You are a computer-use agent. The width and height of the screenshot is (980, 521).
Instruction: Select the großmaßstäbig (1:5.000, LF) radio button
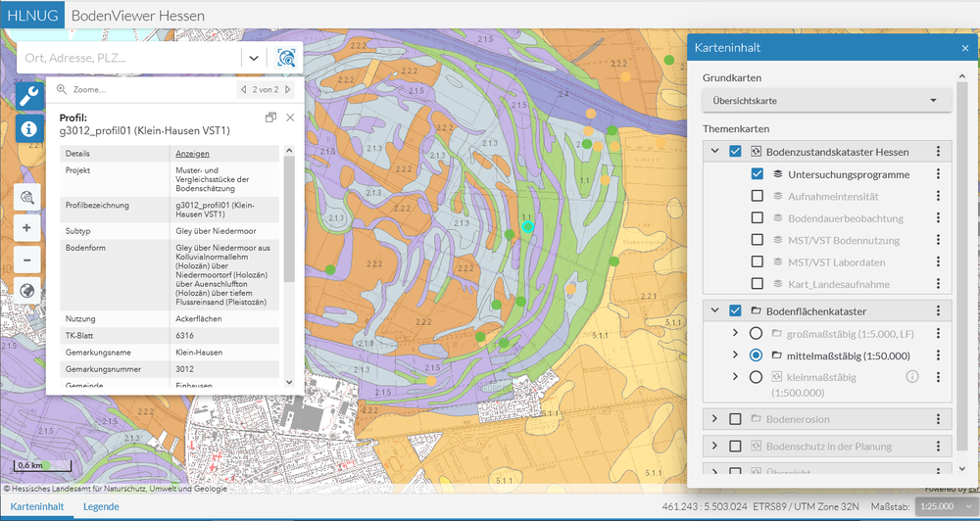(x=756, y=334)
